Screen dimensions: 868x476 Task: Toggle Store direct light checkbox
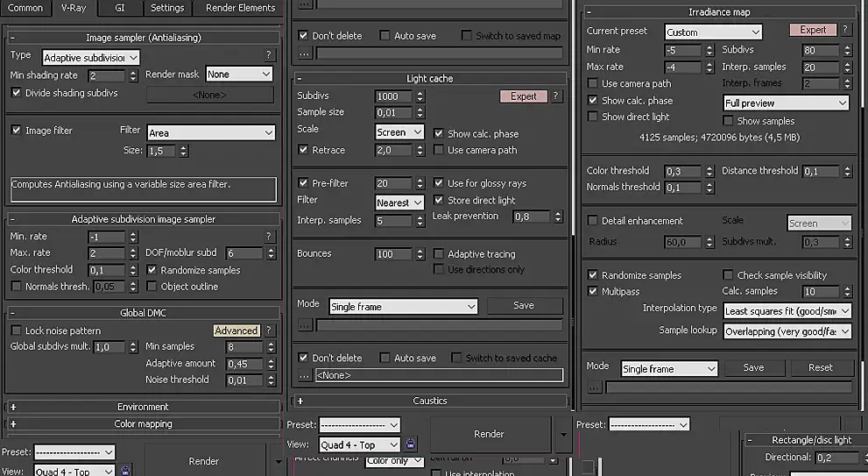point(439,200)
